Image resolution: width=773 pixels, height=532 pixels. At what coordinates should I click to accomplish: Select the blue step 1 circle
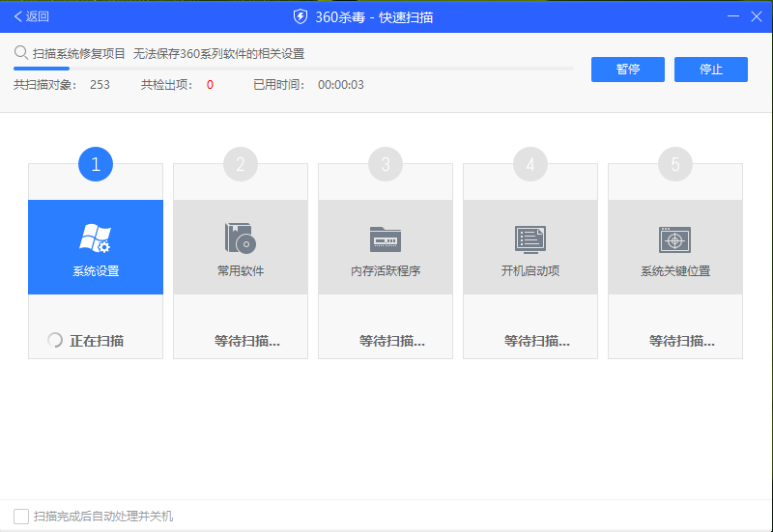pos(96,164)
